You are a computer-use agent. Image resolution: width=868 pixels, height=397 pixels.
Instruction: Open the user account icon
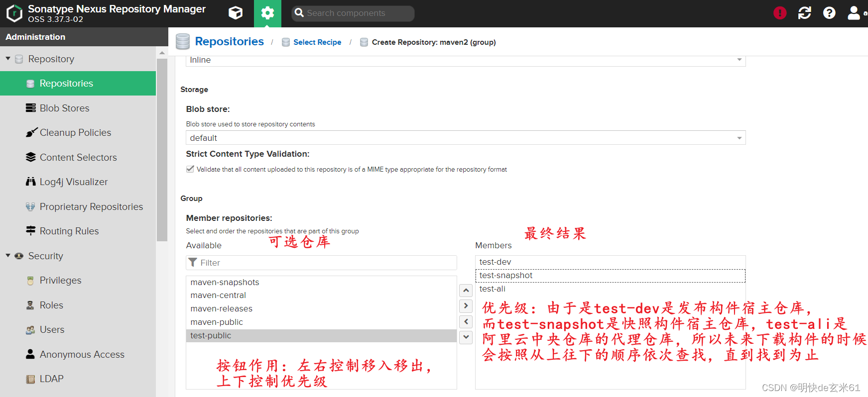coord(854,13)
